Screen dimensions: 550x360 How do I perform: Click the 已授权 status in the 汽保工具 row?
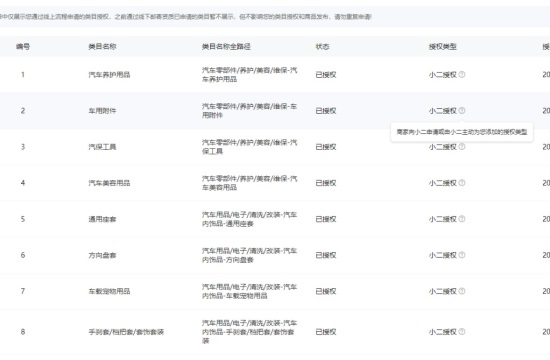pyautogui.click(x=326, y=147)
